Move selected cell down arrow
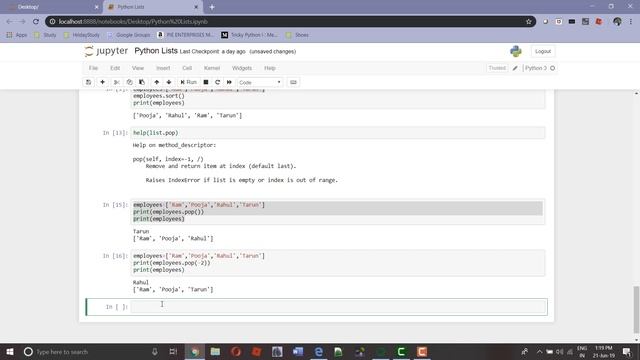This screenshot has width=640, height=360. (x=169, y=82)
